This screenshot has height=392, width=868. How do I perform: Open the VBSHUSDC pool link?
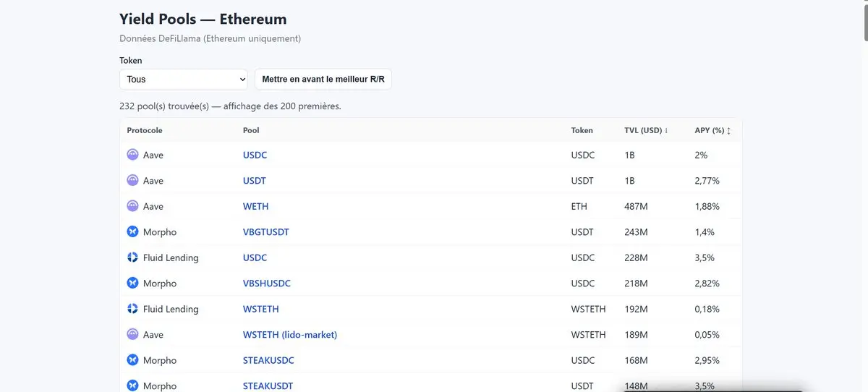tap(266, 284)
